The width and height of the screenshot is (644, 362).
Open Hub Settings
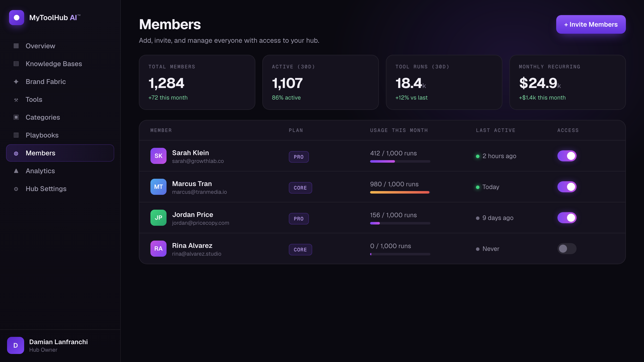coord(60,189)
